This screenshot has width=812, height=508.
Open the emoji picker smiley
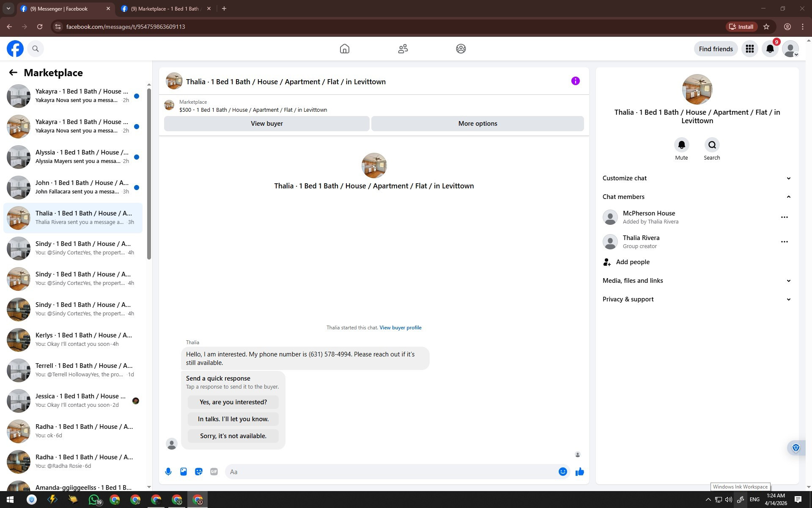click(562, 472)
